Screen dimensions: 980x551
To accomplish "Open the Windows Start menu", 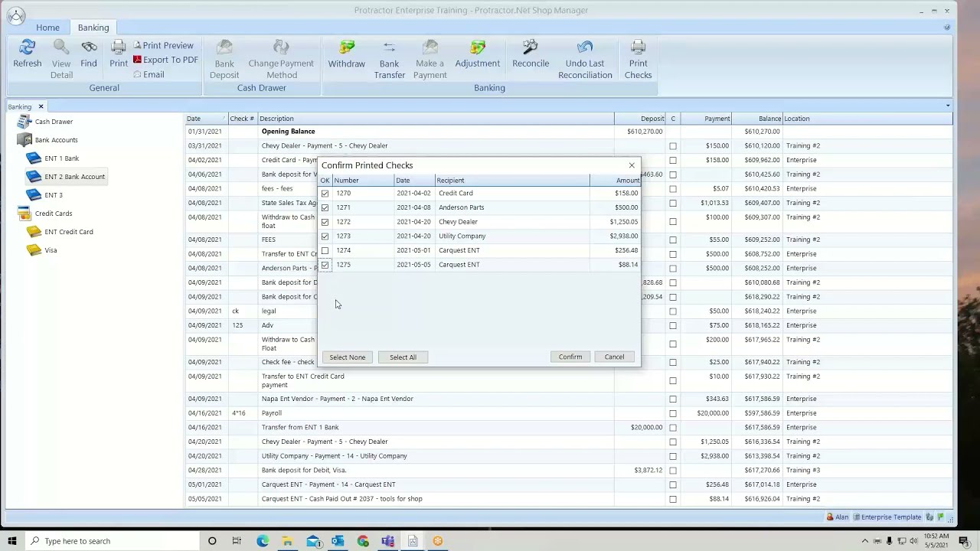I will pos(12,541).
